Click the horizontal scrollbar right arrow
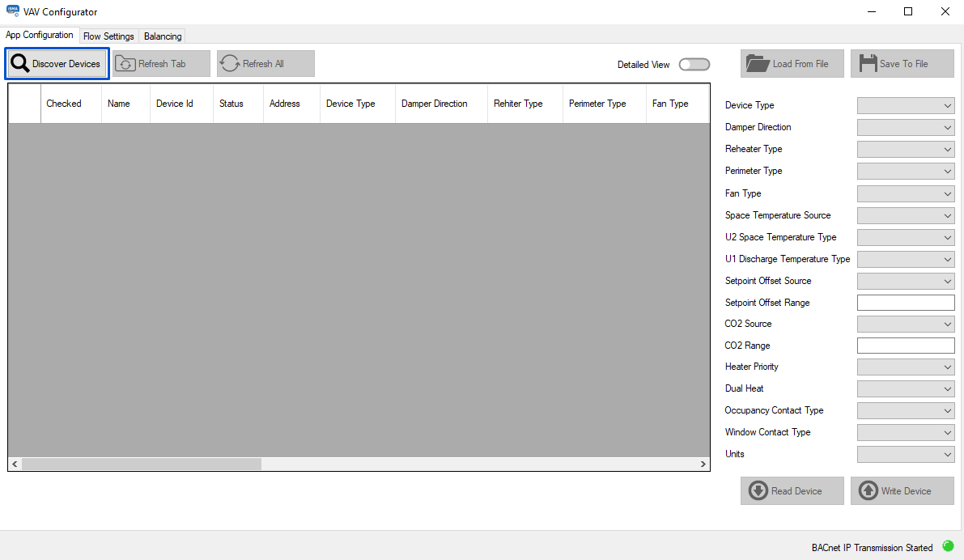The height and width of the screenshot is (560, 964). tap(703, 464)
